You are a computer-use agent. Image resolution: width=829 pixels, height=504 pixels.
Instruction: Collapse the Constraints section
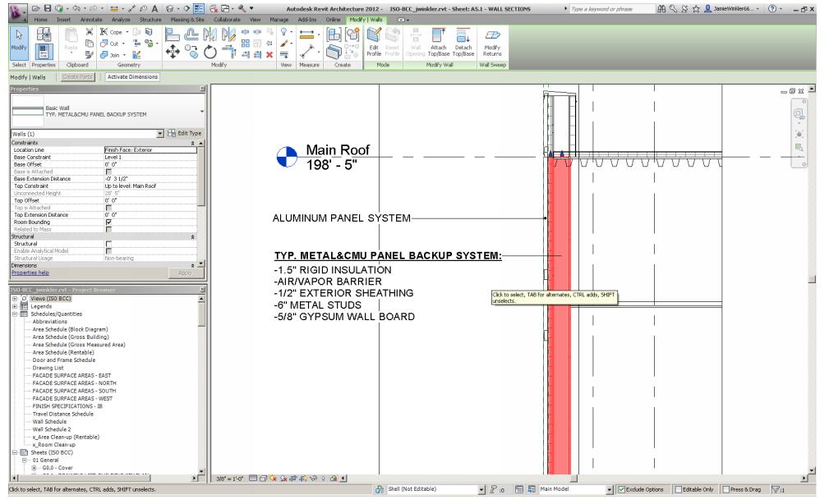(192, 143)
